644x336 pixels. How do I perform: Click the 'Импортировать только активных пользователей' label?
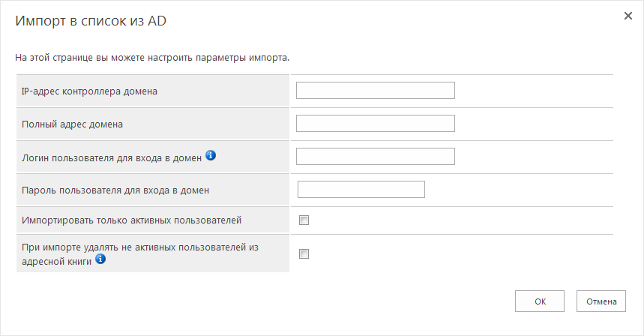pyautogui.click(x=131, y=220)
